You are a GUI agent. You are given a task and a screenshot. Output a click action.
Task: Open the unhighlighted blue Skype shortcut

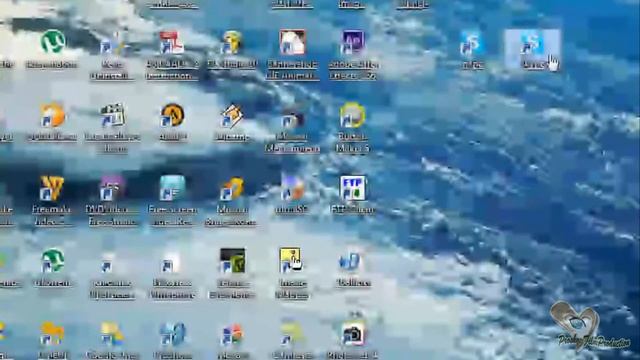pyautogui.click(x=472, y=43)
